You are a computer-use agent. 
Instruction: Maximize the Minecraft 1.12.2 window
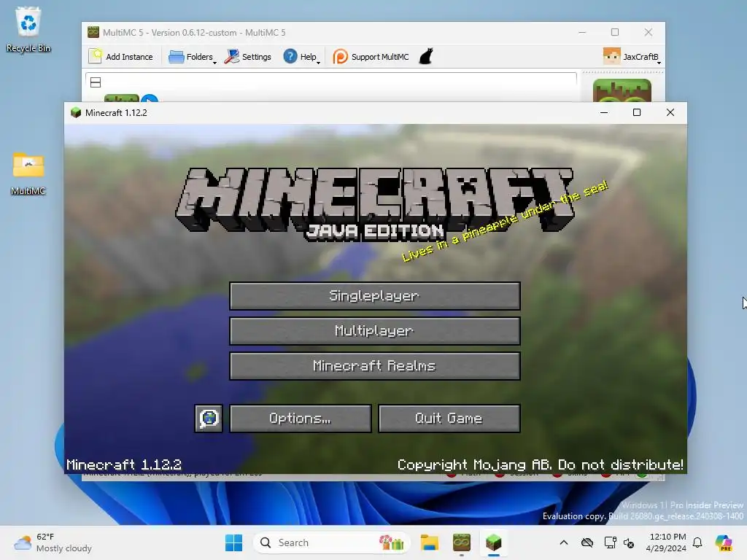point(637,113)
